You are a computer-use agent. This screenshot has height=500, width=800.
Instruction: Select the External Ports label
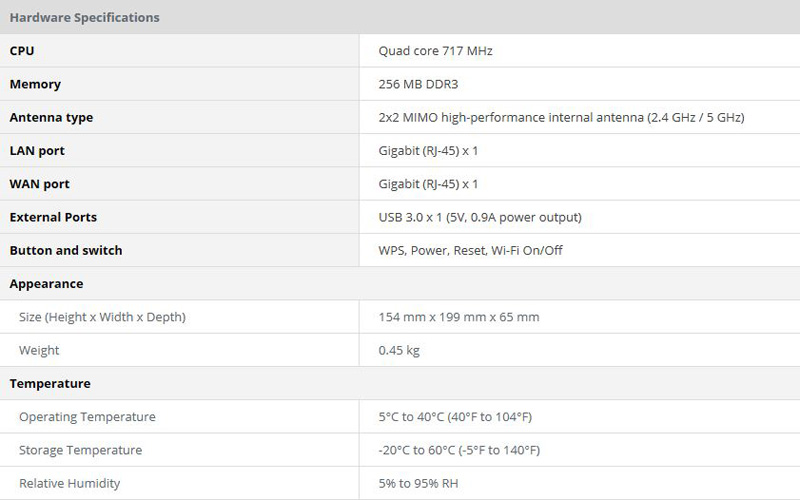pos(53,217)
